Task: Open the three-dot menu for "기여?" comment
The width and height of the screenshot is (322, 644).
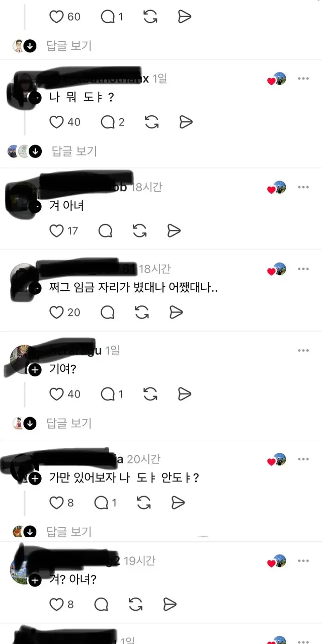Action: (x=303, y=350)
